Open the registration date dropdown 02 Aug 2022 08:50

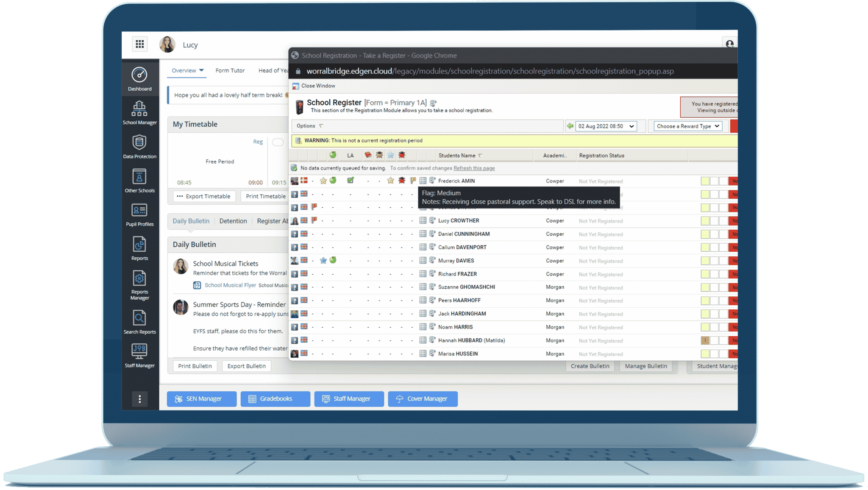(x=606, y=126)
